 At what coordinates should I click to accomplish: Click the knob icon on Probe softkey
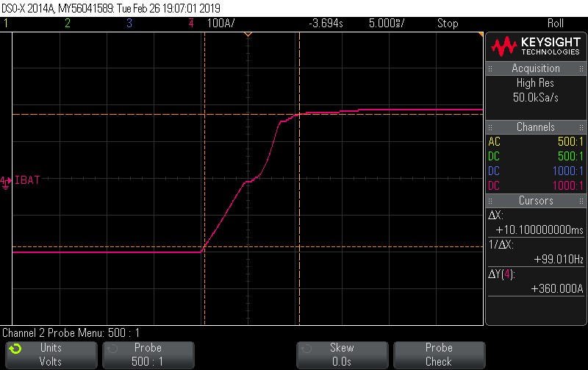112,349
